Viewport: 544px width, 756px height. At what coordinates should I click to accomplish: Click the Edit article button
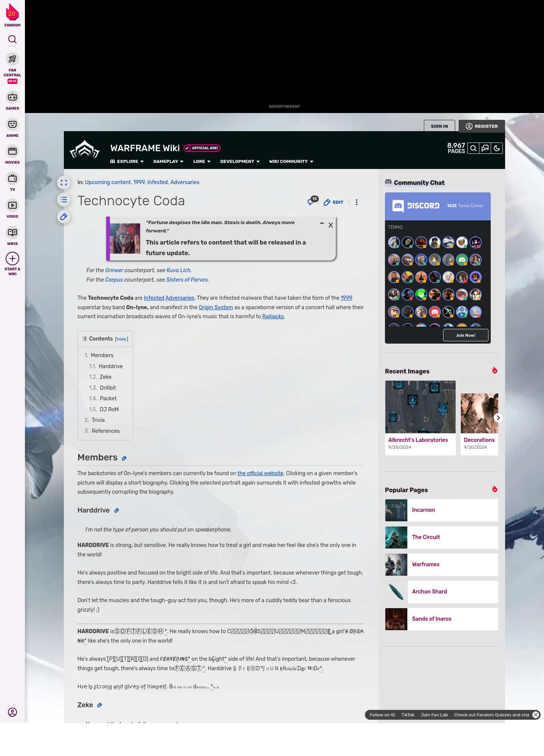334,202
